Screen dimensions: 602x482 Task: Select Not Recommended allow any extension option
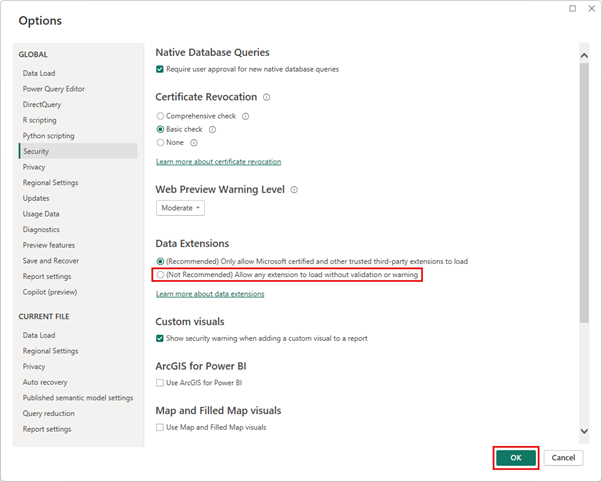click(x=160, y=275)
